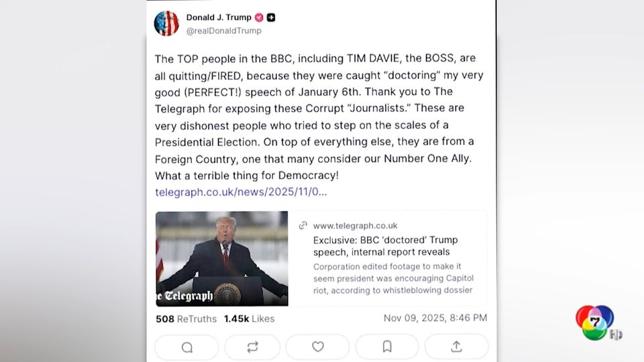The image size is (644, 362).
Task: Click the reply speech bubble icon
Action: pyautogui.click(x=187, y=347)
